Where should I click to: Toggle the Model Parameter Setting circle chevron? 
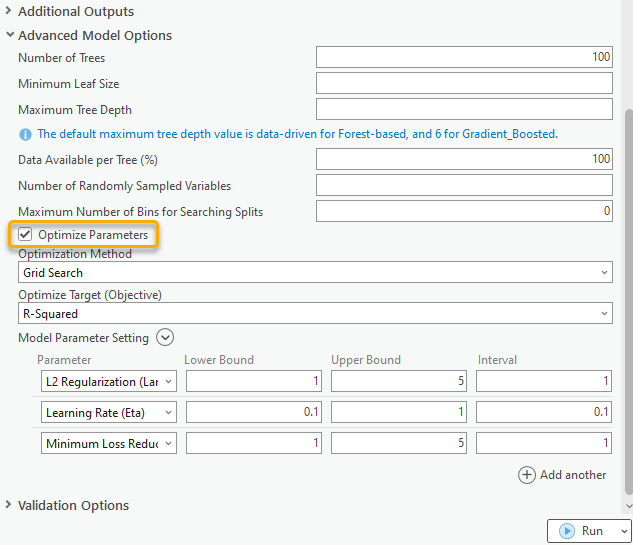click(165, 338)
